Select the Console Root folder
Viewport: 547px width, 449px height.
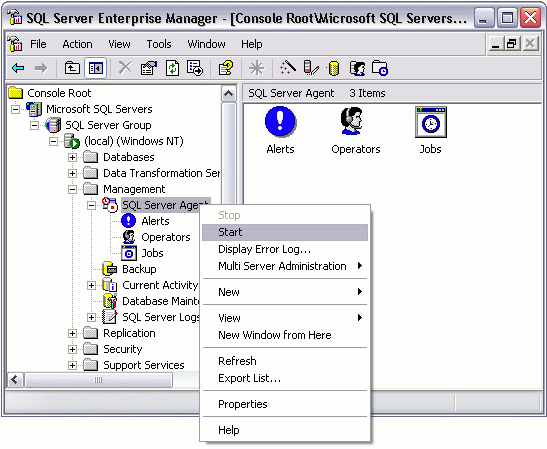point(59,93)
